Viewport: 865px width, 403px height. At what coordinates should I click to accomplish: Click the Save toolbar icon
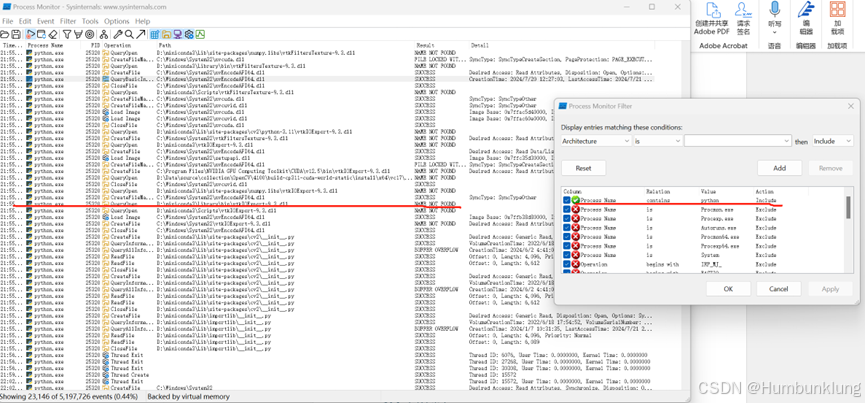point(18,34)
